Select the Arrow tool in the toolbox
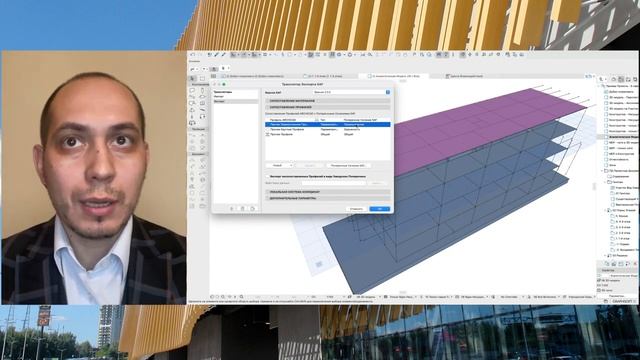 193,78
